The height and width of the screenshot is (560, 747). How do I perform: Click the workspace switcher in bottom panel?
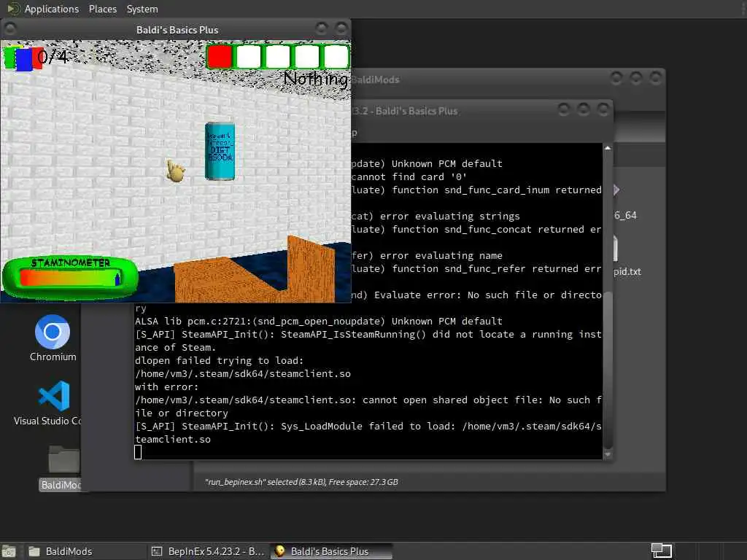click(661, 551)
